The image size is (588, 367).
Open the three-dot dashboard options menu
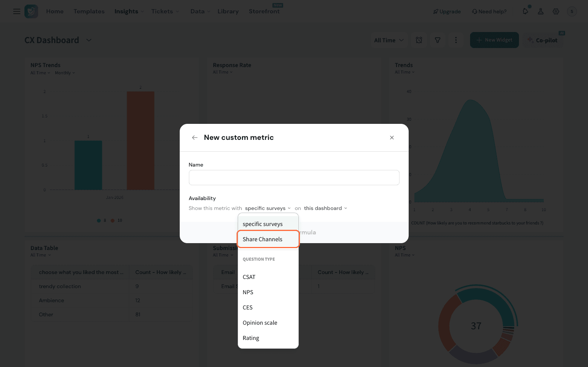[456, 40]
